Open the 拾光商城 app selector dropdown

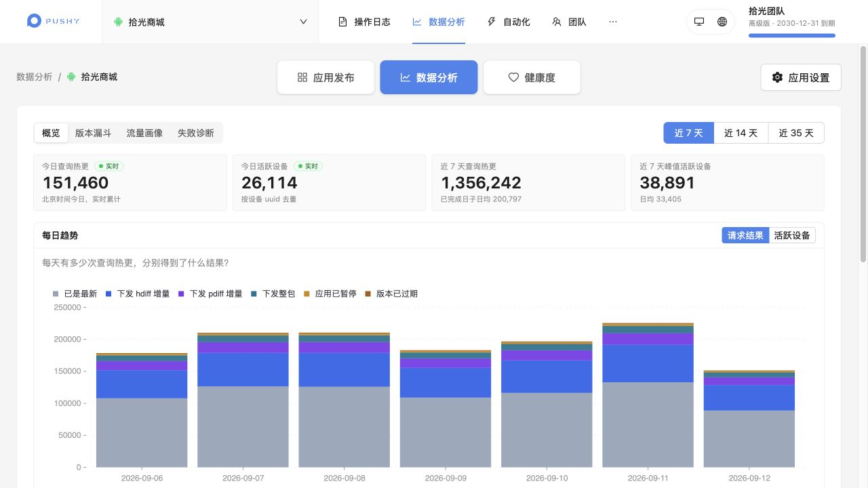pyautogui.click(x=210, y=22)
